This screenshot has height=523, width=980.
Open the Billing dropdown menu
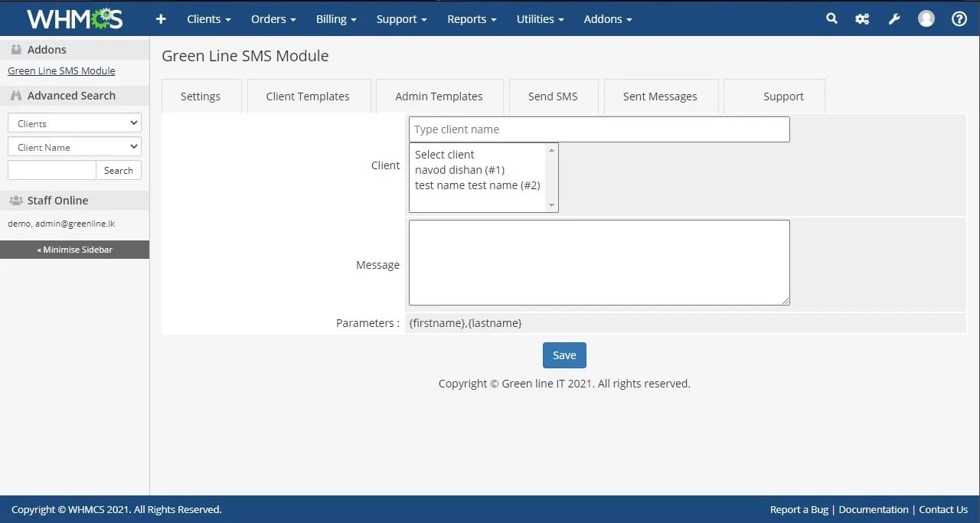(336, 19)
